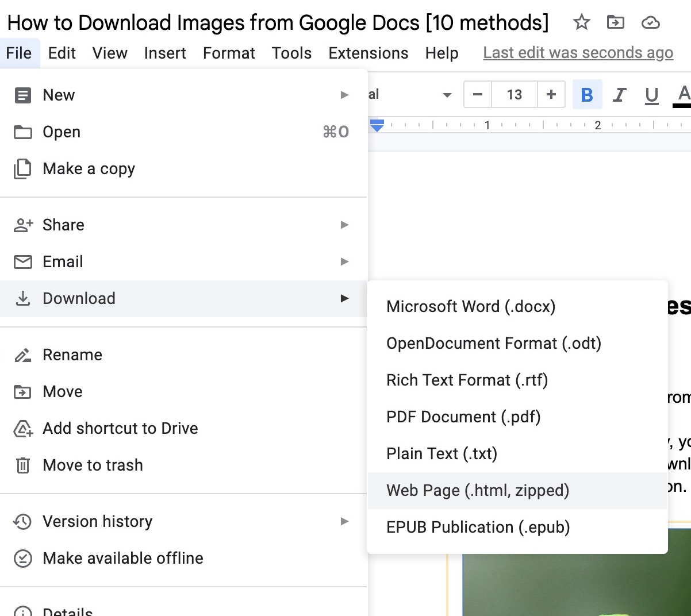Check sync status via the cloud icon
This screenshot has height=616, width=691.
650,22
